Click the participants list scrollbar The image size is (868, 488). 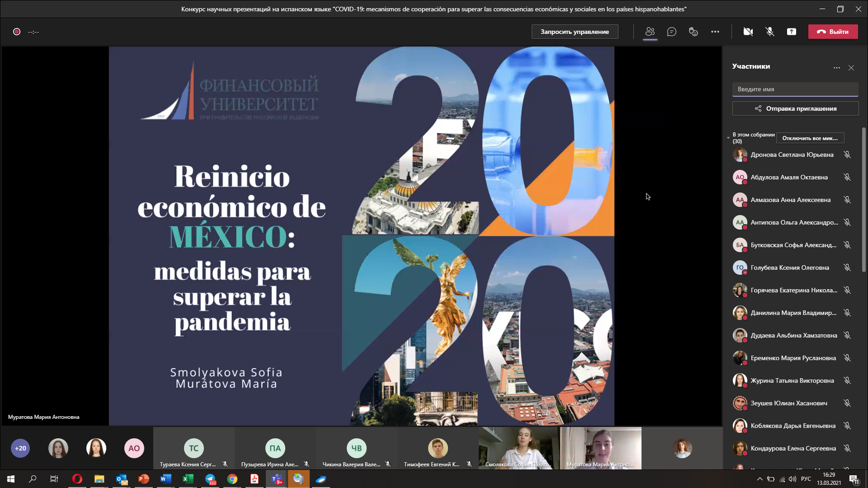coord(864,199)
